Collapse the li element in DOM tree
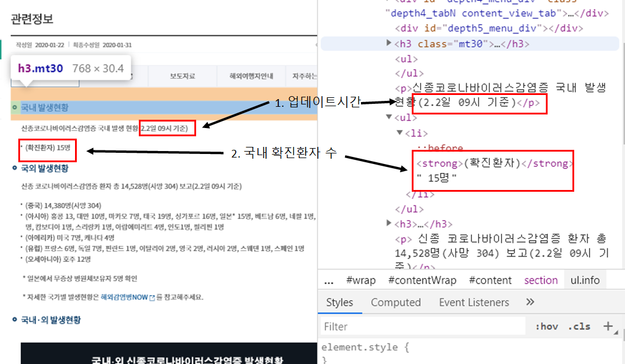This screenshot has height=364, width=625. tap(399, 132)
